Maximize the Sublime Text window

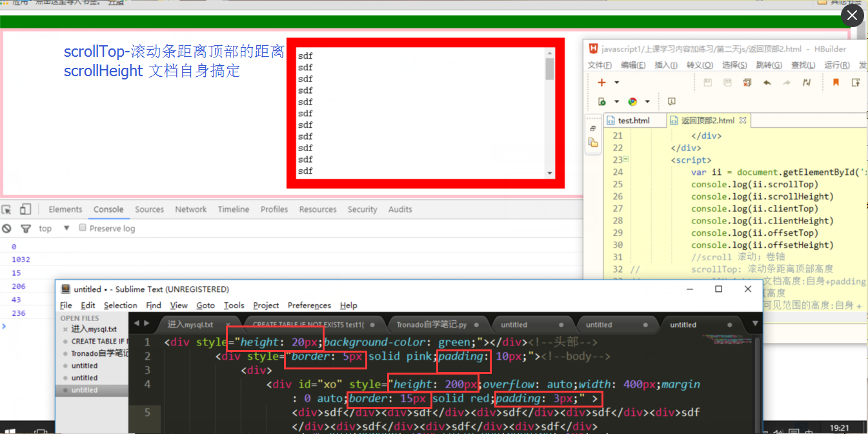point(718,289)
